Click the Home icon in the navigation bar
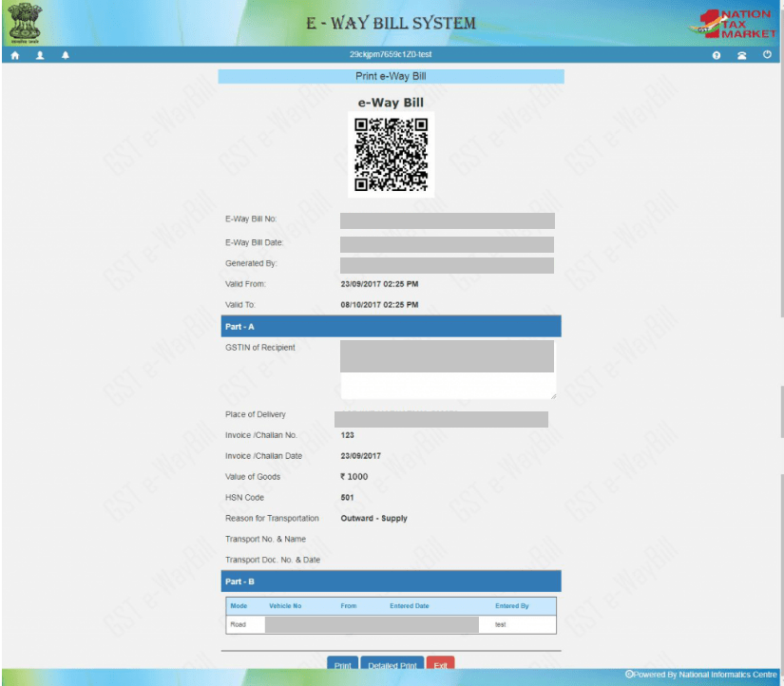Viewport: 784px width, 686px height. click(14, 55)
